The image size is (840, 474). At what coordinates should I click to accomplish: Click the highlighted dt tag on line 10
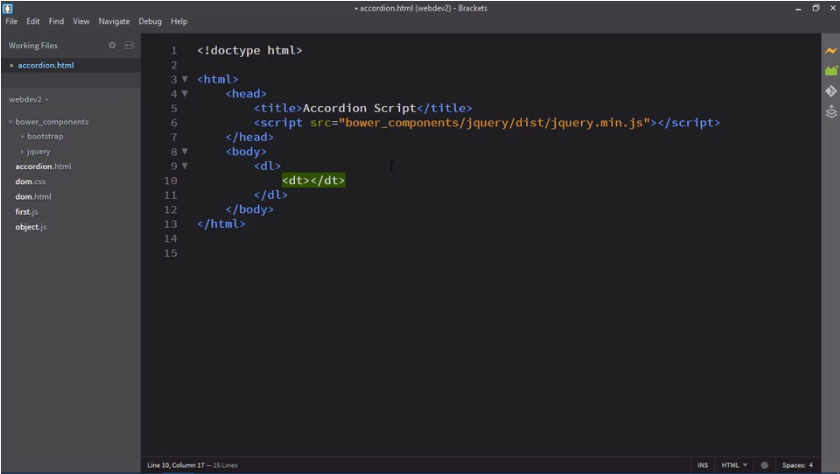[313, 180]
